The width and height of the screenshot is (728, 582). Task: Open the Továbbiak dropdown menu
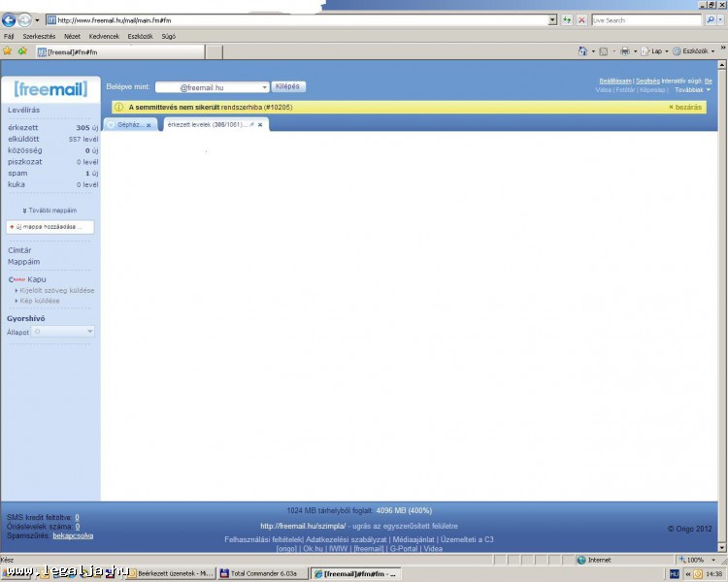click(693, 89)
